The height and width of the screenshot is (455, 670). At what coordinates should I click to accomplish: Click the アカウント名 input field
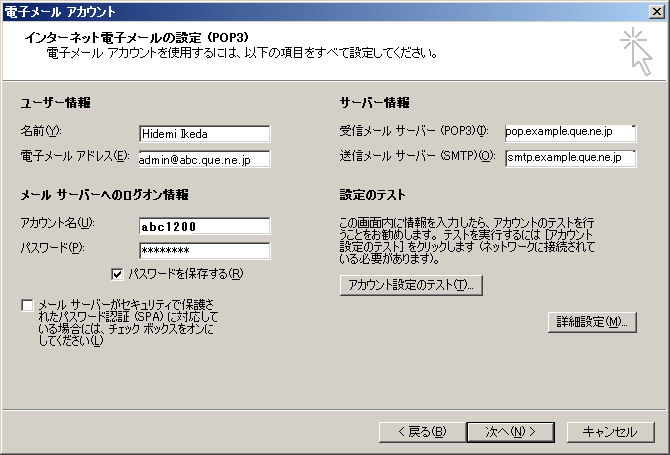[x=205, y=226]
